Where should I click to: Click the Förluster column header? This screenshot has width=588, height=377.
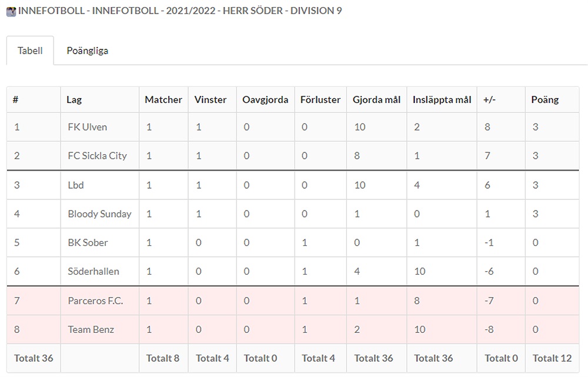[x=320, y=99]
